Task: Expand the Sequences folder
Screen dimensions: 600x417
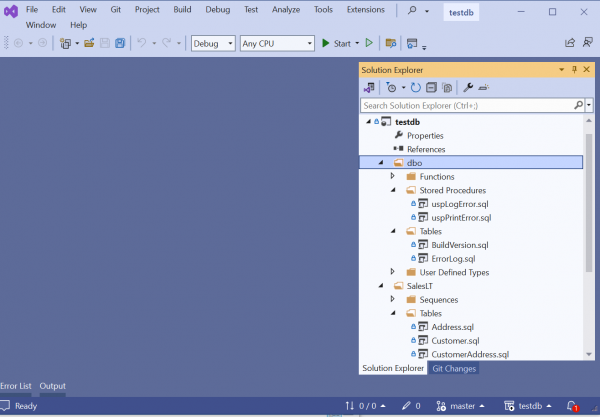Action: [393, 299]
